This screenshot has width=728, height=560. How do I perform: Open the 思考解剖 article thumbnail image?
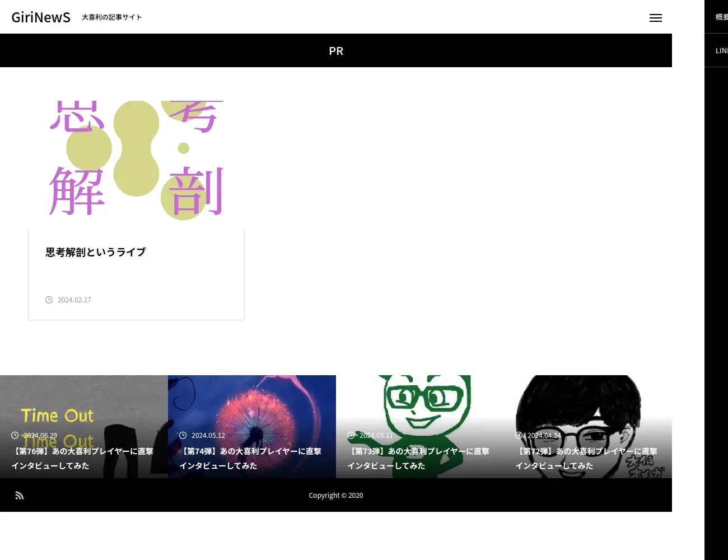click(x=136, y=165)
